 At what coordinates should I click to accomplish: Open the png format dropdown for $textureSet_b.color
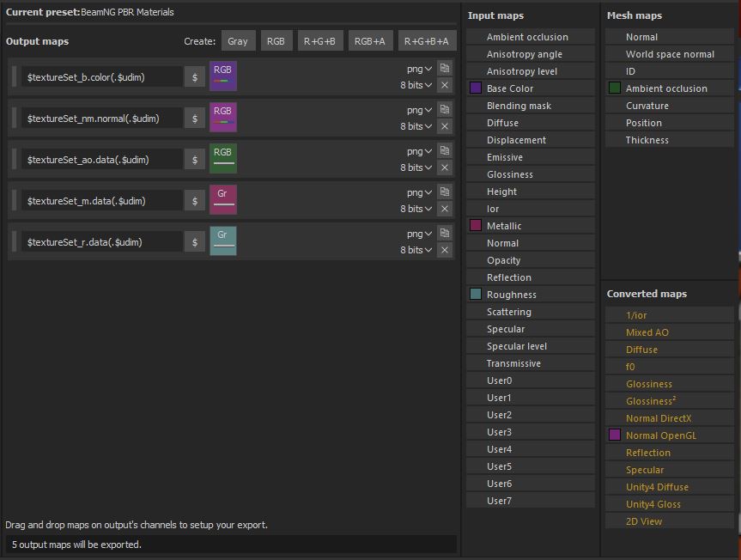click(x=419, y=69)
